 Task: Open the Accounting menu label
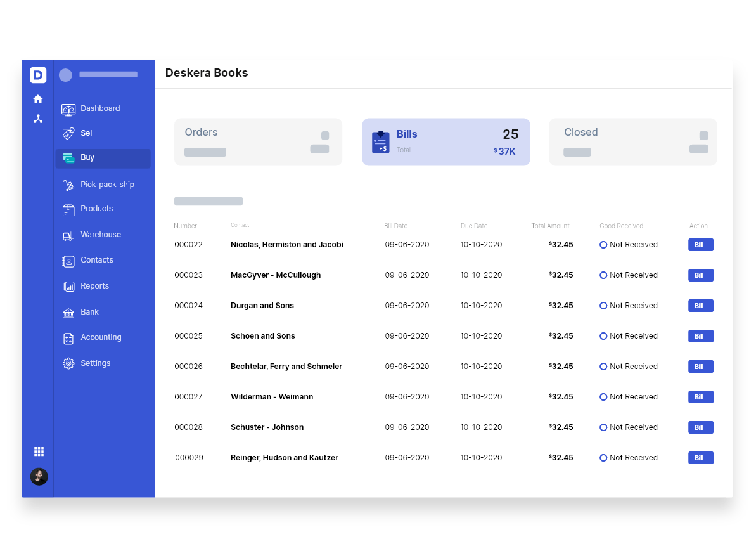point(101,337)
